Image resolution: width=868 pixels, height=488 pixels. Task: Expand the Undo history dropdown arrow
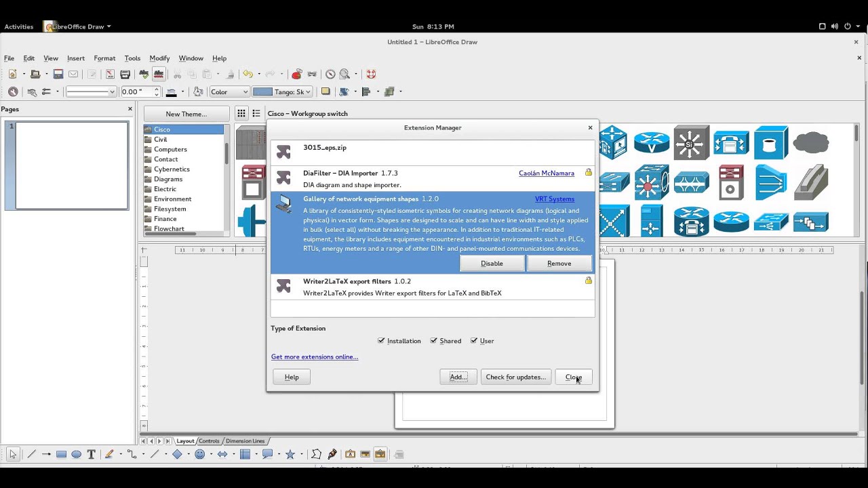260,74
